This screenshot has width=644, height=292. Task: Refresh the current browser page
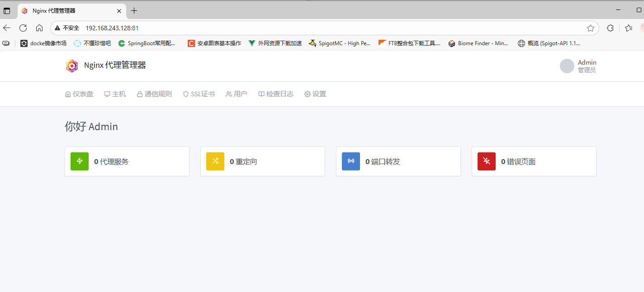pyautogui.click(x=23, y=28)
